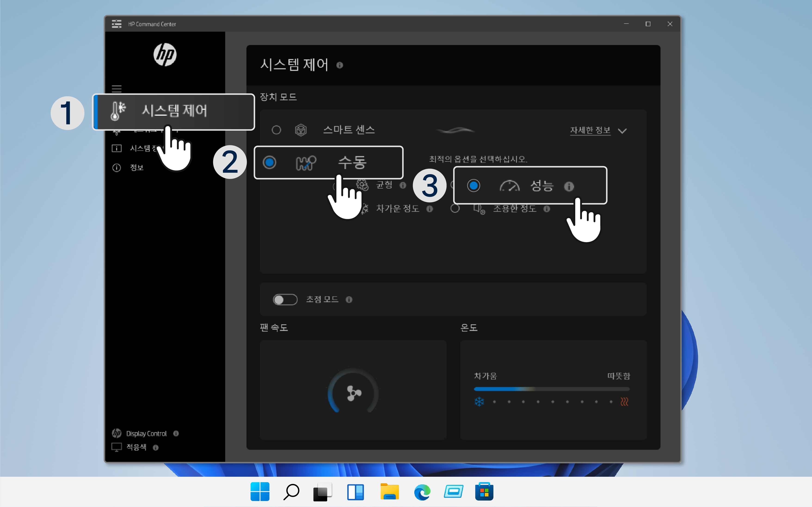Click the info icon next to 균형
The image size is (812, 507).
[403, 185]
